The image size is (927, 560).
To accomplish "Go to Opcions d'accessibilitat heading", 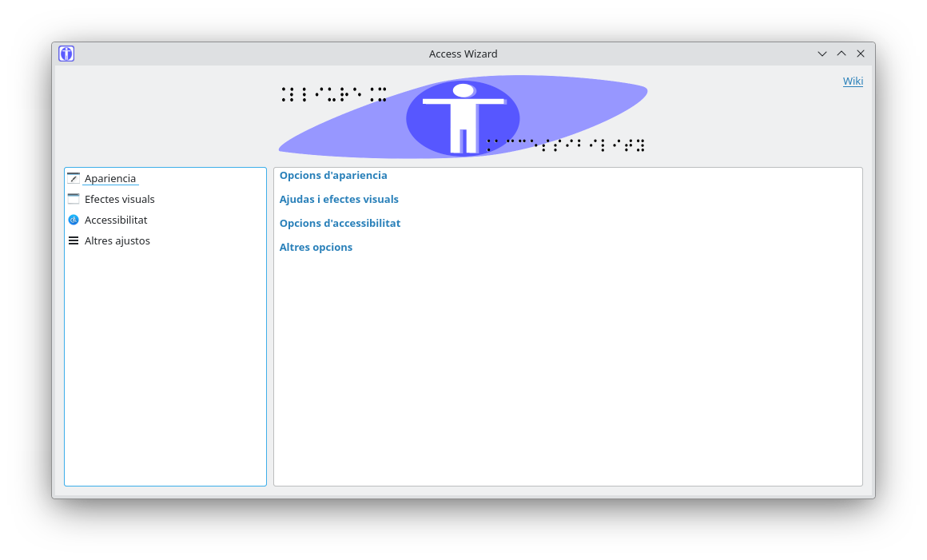I will tap(340, 223).
